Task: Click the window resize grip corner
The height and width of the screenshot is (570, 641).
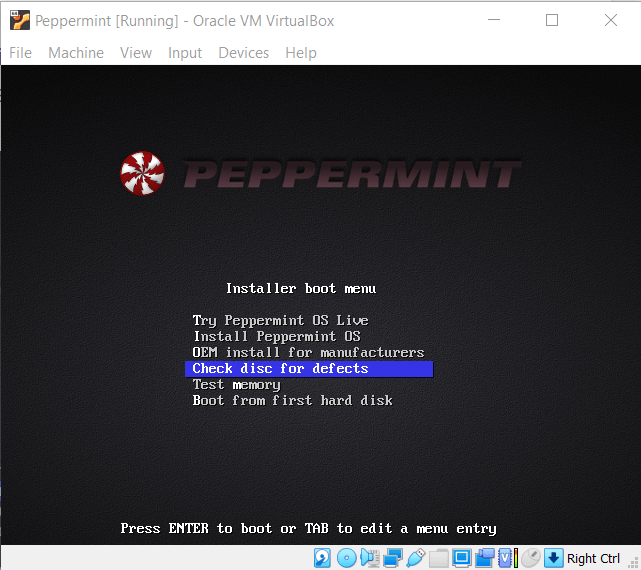Action: (x=634, y=563)
